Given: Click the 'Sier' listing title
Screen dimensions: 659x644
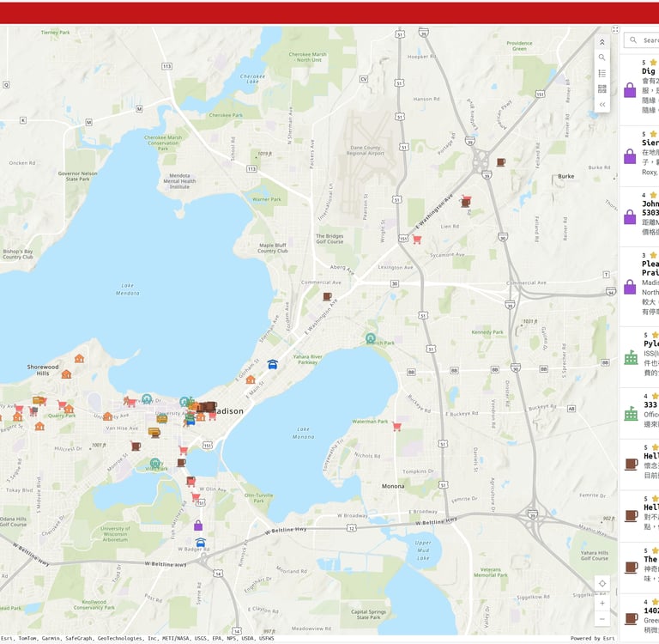Looking at the screenshot, I should 650,143.
